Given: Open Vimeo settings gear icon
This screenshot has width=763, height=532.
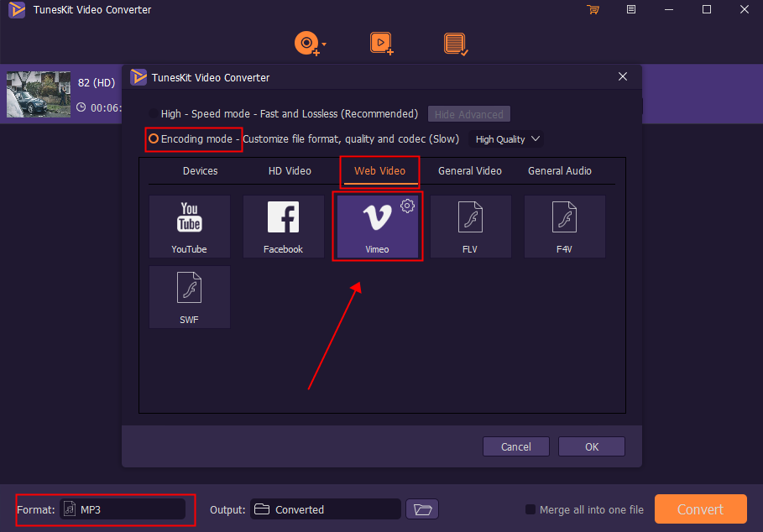Looking at the screenshot, I should pos(407,206).
